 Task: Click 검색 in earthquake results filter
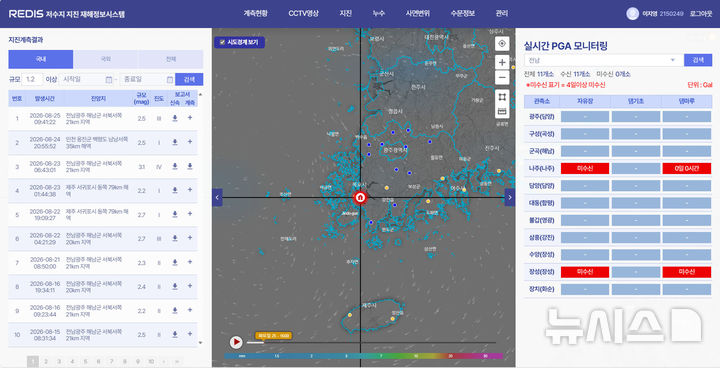pyautogui.click(x=189, y=79)
